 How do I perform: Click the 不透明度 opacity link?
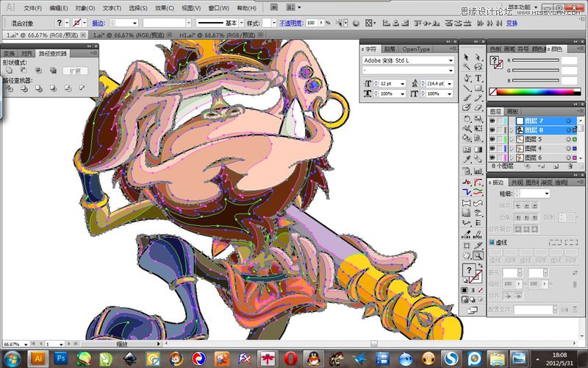[x=291, y=24]
